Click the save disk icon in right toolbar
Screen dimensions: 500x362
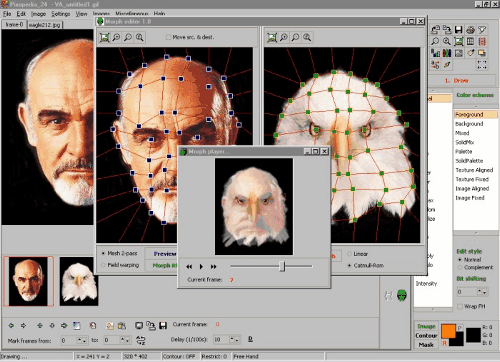(459, 30)
